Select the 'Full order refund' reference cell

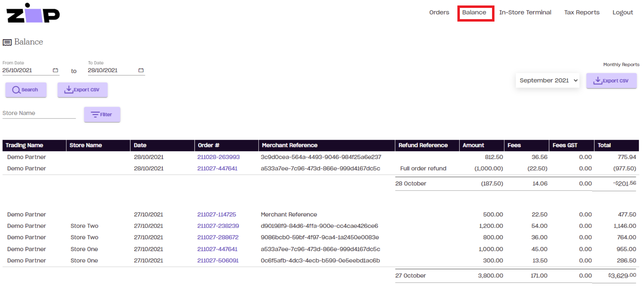point(423,168)
